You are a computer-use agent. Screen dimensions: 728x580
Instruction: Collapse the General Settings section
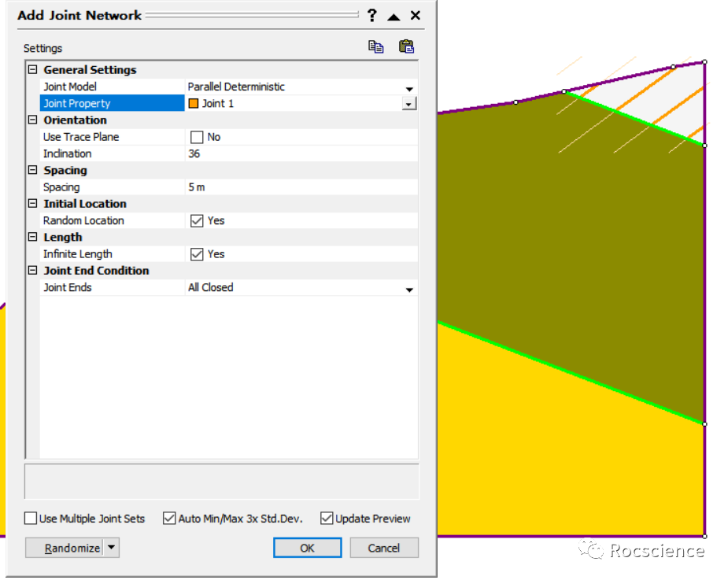32,70
